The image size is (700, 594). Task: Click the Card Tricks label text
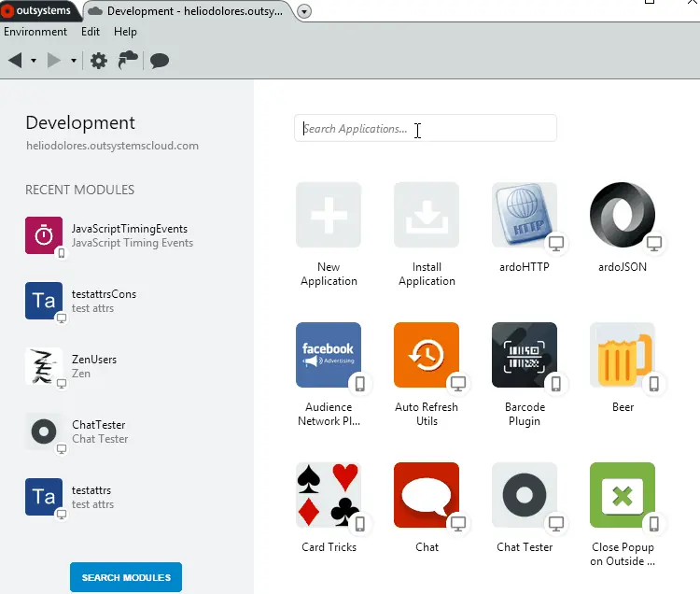pyautogui.click(x=329, y=547)
